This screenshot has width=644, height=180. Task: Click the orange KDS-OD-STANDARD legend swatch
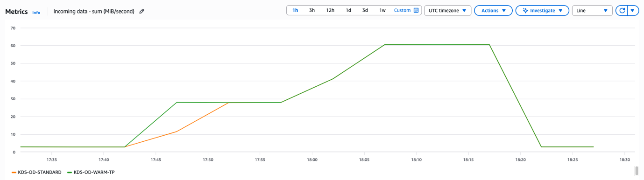pyautogui.click(x=14, y=173)
